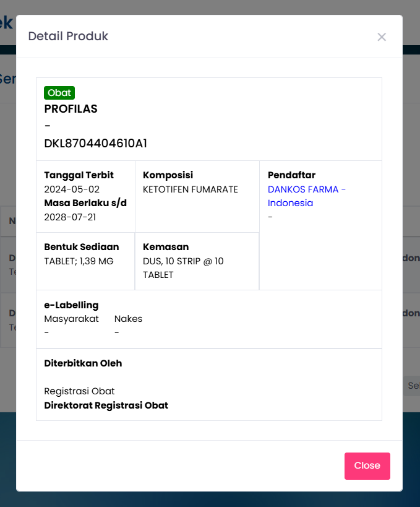Image resolution: width=420 pixels, height=507 pixels.
Task: Click Direktorat Registrasi Obat text
Action: pyautogui.click(x=105, y=405)
